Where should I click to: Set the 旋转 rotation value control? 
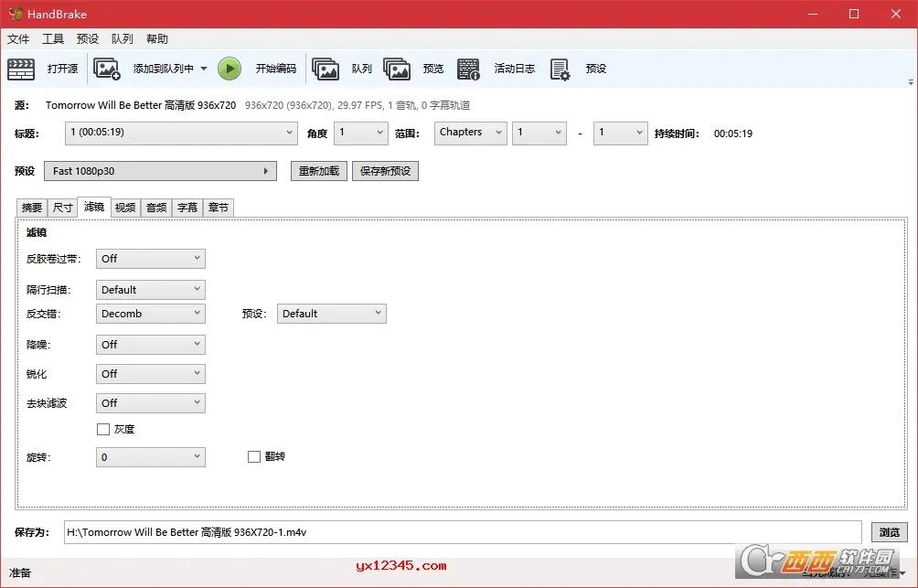point(150,456)
